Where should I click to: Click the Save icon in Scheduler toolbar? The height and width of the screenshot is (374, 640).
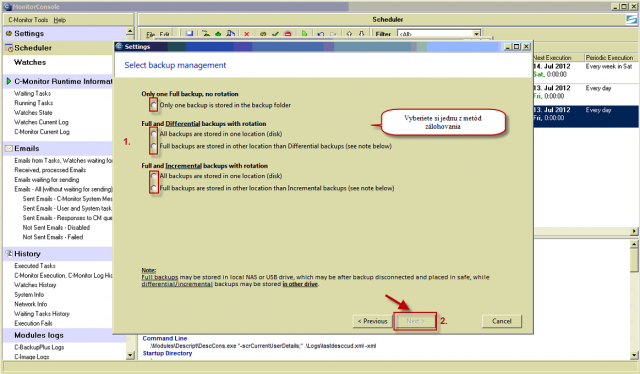click(x=189, y=34)
